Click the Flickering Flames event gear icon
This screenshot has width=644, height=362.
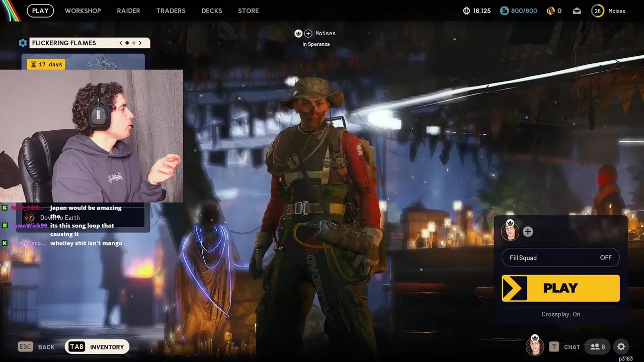(23, 43)
